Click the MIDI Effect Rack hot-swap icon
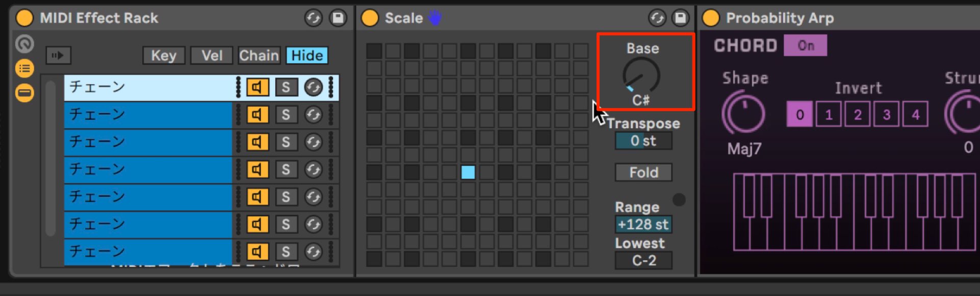980x296 pixels. coord(314,18)
